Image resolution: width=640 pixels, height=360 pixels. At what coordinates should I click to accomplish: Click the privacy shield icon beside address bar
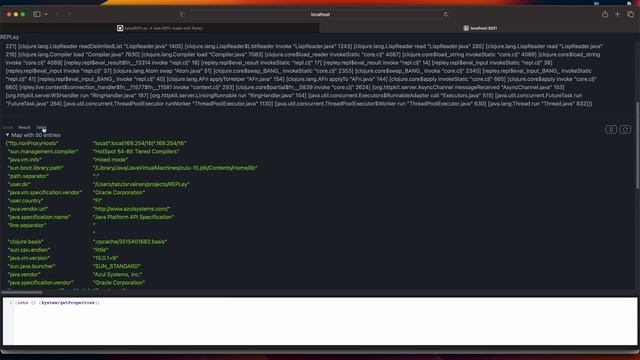pyautogui.click(x=182, y=14)
